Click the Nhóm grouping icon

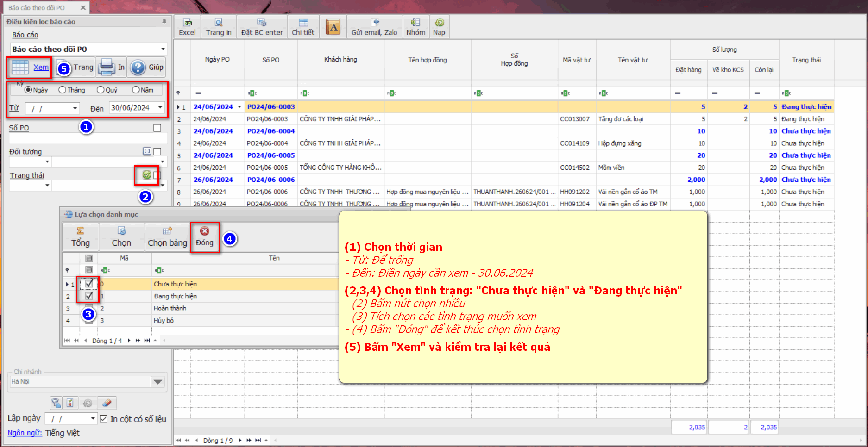415,27
